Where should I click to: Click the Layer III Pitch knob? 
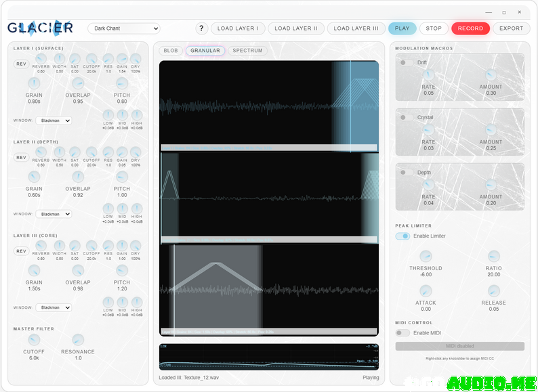pyautogui.click(x=122, y=270)
